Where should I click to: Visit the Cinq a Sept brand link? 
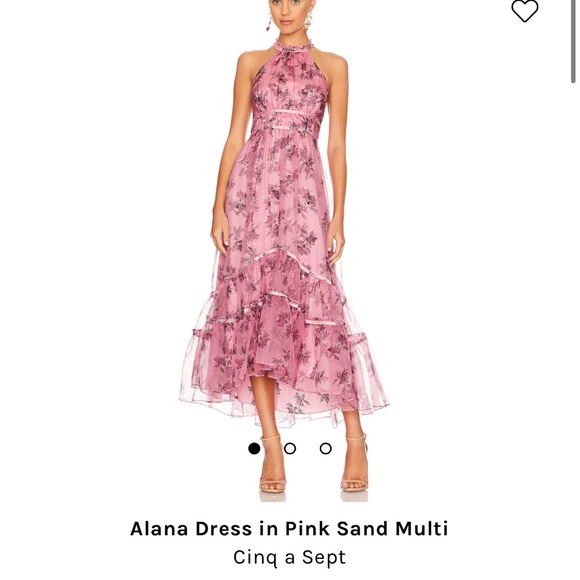pos(290,557)
